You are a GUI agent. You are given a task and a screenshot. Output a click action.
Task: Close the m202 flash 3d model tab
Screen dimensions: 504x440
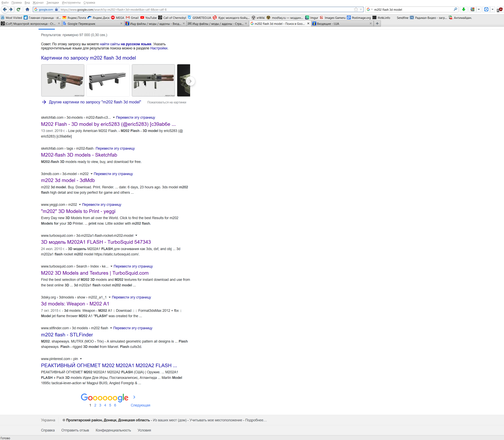(x=308, y=24)
